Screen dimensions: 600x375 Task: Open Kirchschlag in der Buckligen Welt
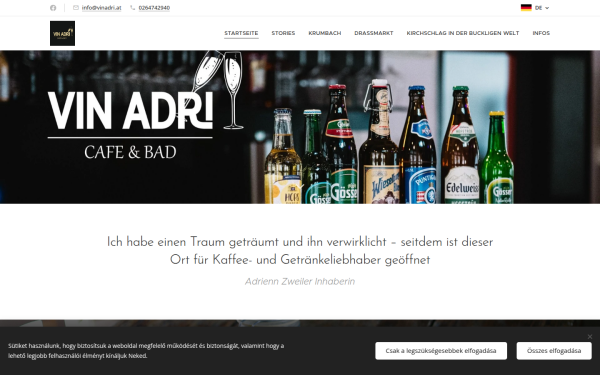[463, 33]
